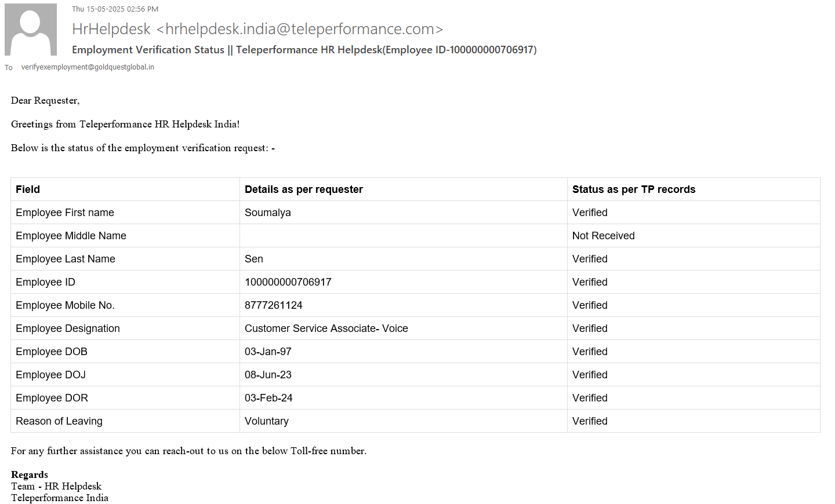The image size is (835, 504).
Task: Click the sender profile avatar picture
Action: (31, 30)
